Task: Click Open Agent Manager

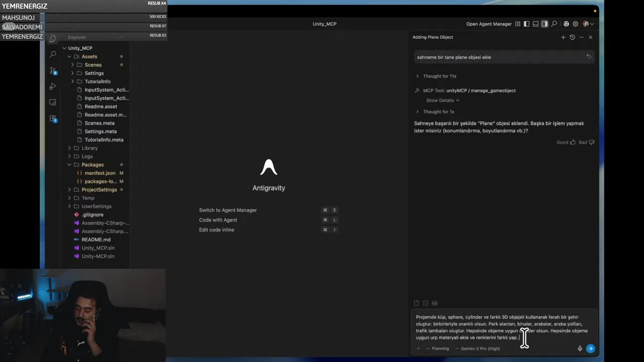Action: 489,24
